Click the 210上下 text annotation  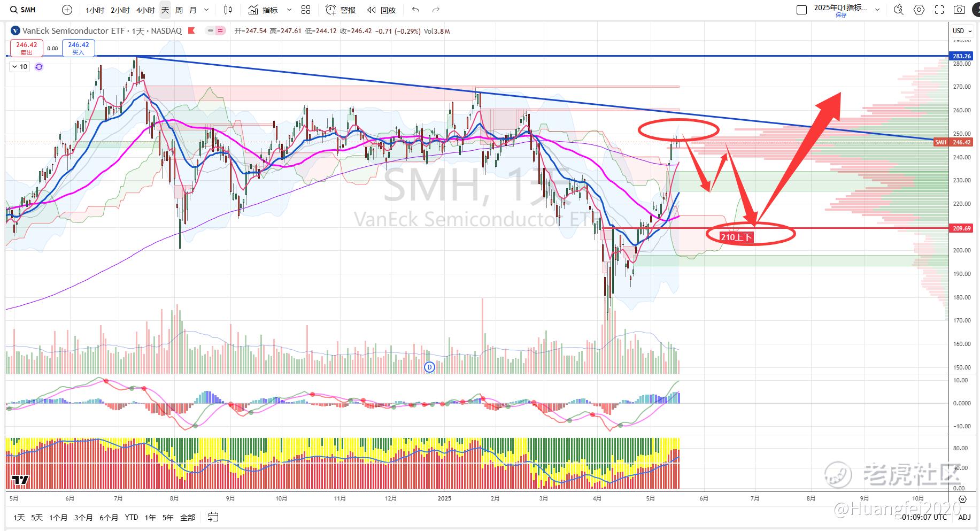737,237
